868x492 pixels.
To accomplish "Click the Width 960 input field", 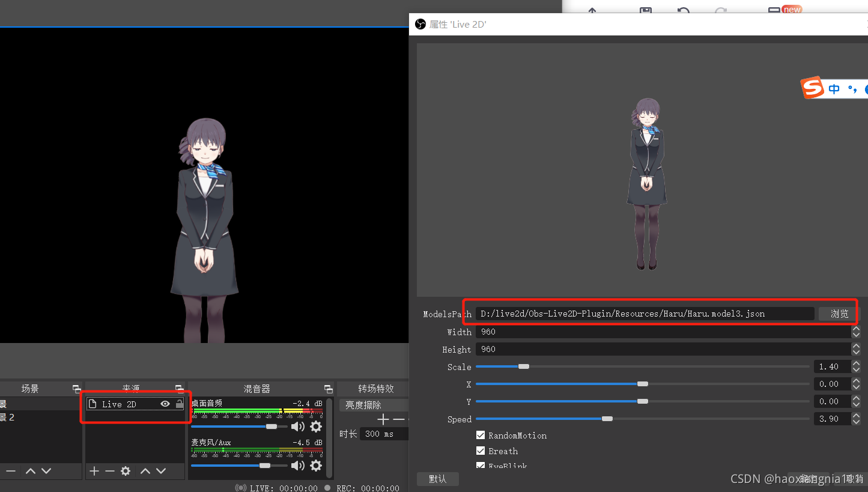I will click(x=663, y=332).
